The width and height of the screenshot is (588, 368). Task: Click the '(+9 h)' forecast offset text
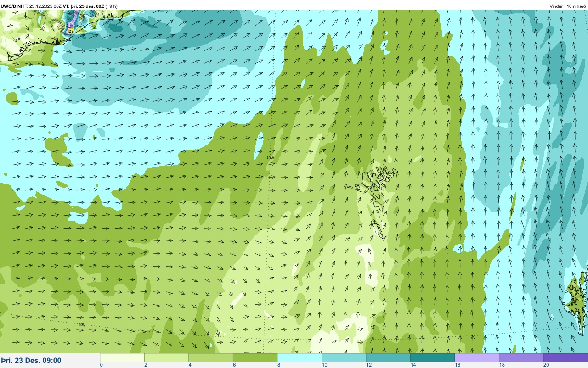111,6
